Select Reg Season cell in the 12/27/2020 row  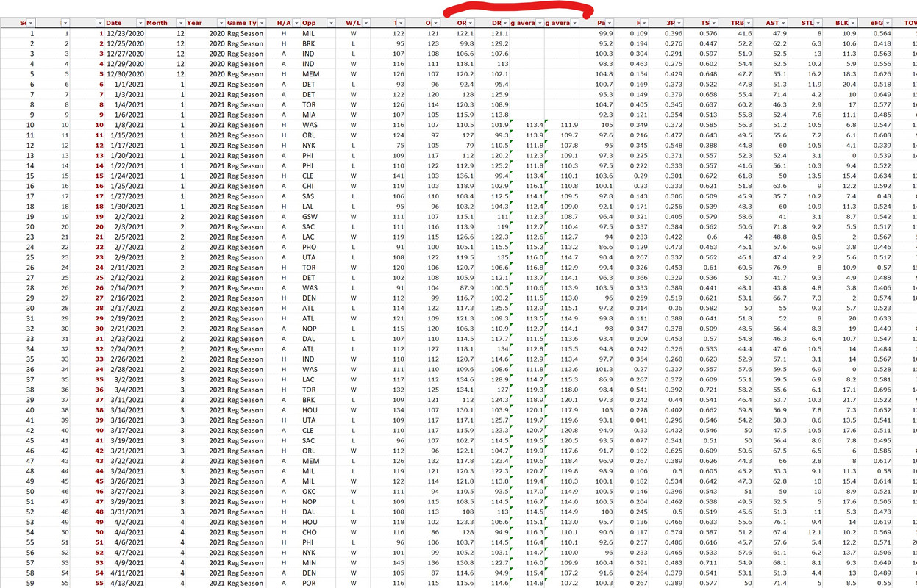[x=245, y=54]
